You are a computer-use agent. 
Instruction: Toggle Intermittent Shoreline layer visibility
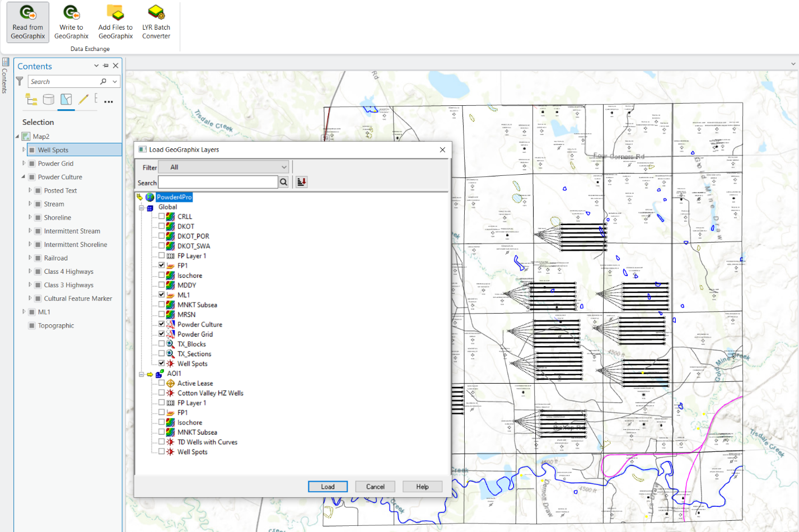pos(38,245)
